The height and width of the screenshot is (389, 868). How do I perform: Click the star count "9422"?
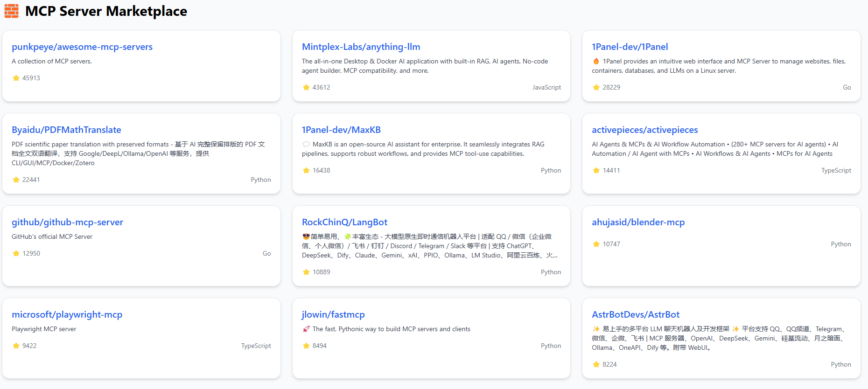[29, 346]
